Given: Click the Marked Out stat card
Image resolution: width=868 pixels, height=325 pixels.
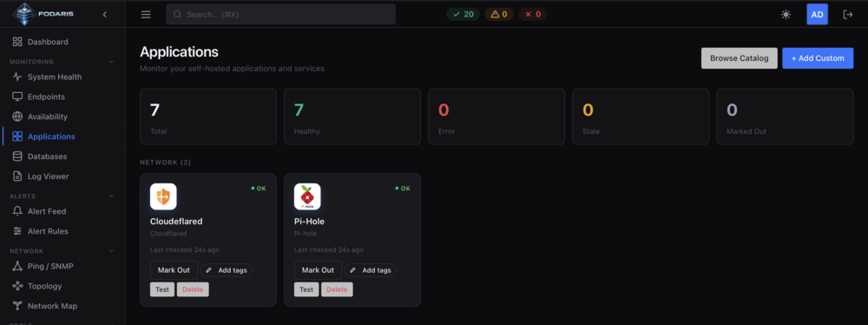Looking at the screenshot, I should click(x=785, y=117).
